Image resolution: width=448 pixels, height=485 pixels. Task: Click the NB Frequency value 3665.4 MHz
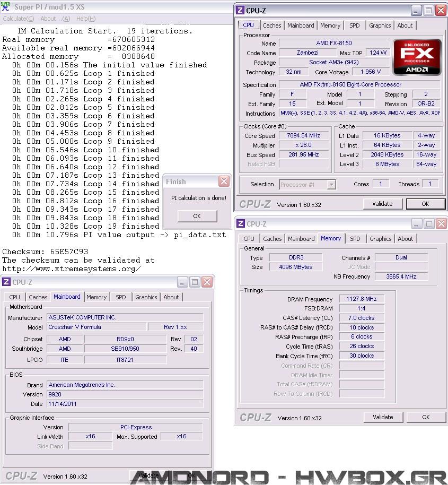point(401,276)
